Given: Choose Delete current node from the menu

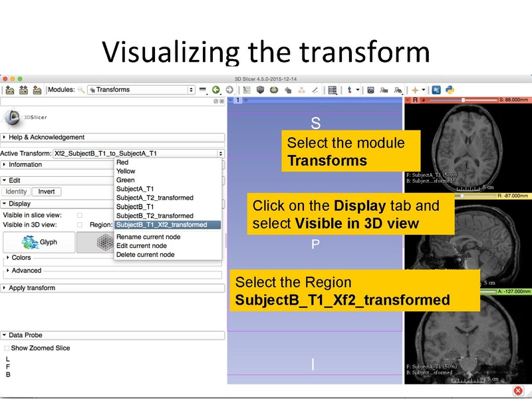Looking at the screenshot, I should point(148,254).
